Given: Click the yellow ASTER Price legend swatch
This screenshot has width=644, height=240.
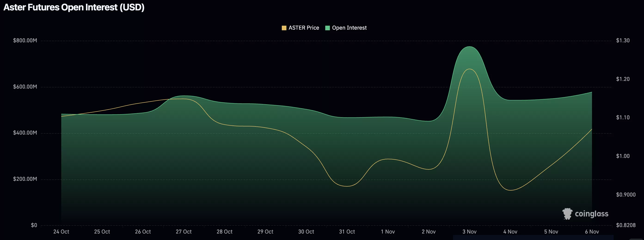Looking at the screenshot, I should pyautogui.click(x=284, y=28).
